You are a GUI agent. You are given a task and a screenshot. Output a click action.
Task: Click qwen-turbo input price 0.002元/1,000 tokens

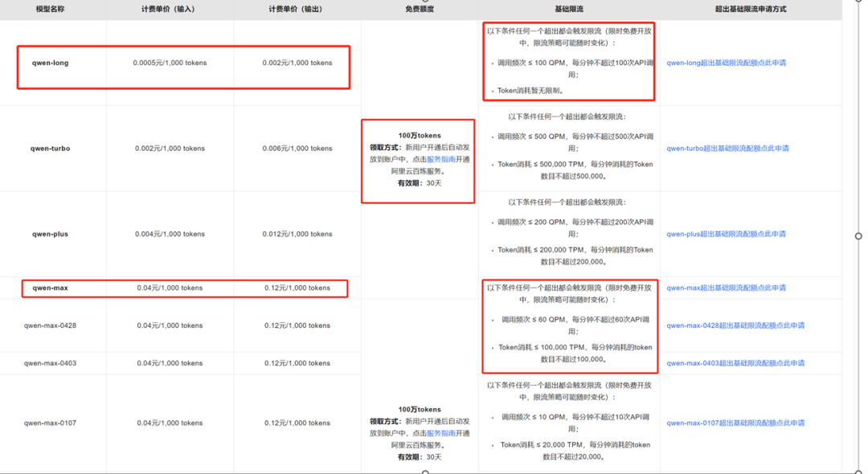(170, 149)
